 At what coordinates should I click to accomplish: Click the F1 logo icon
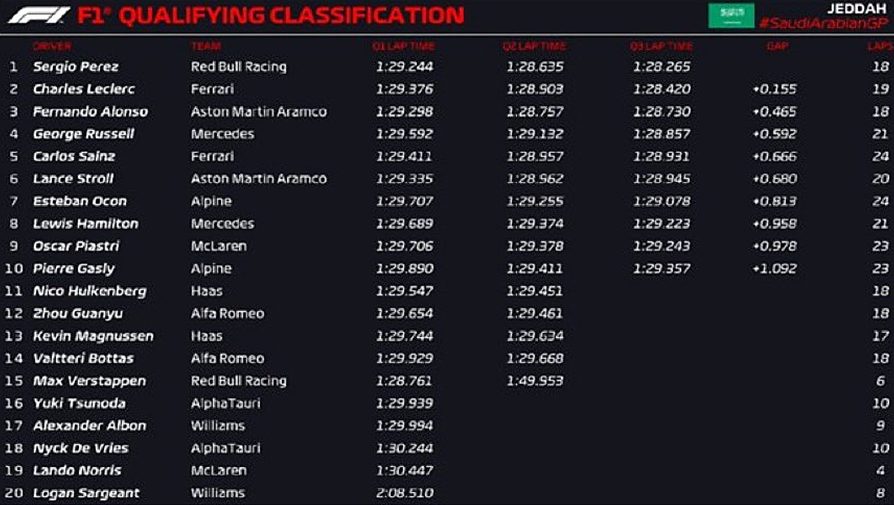tap(39, 15)
